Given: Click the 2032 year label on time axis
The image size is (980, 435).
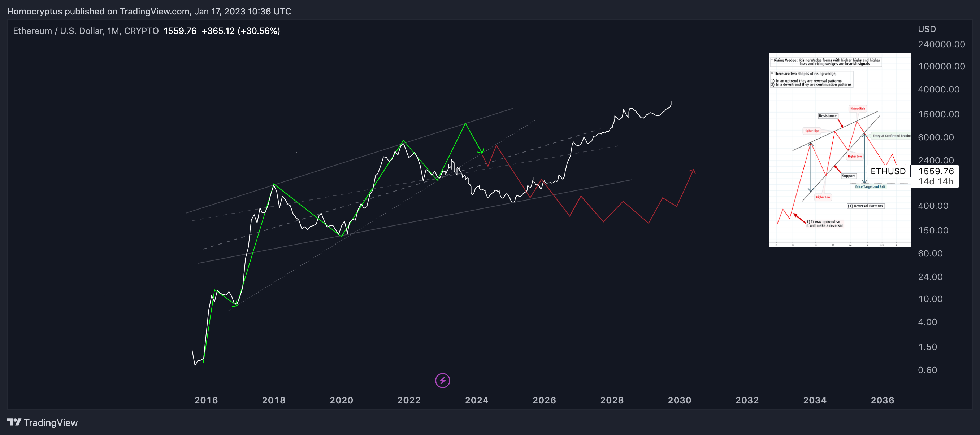Looking at the screenshot, I should click(747, 400).
